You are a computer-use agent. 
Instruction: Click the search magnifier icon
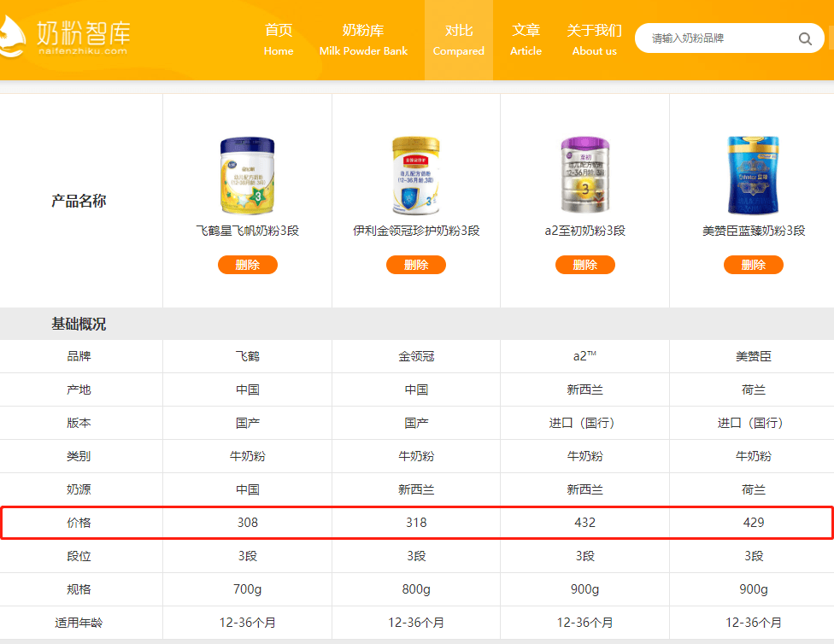point(805,38)
